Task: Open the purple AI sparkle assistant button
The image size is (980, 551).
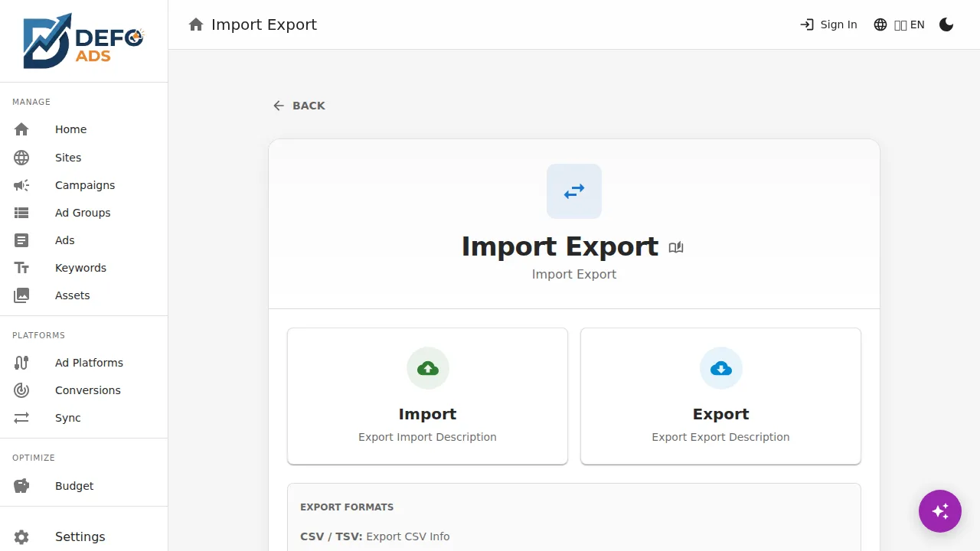Action: (940, 511)
